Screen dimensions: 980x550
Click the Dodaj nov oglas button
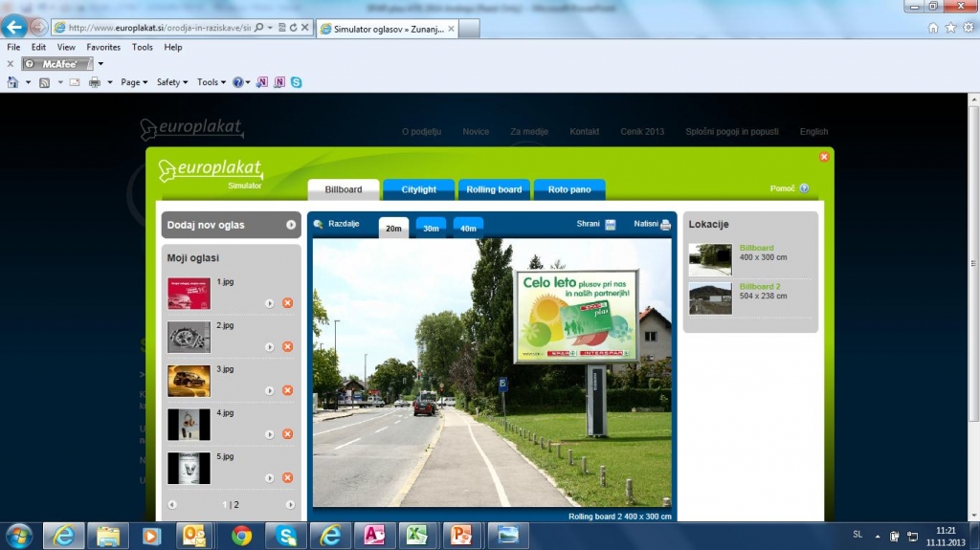click(x=231, y=225)
